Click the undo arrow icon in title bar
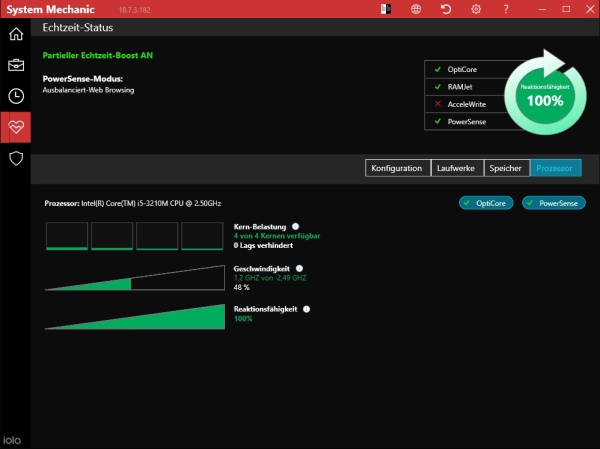 point(446,9)
